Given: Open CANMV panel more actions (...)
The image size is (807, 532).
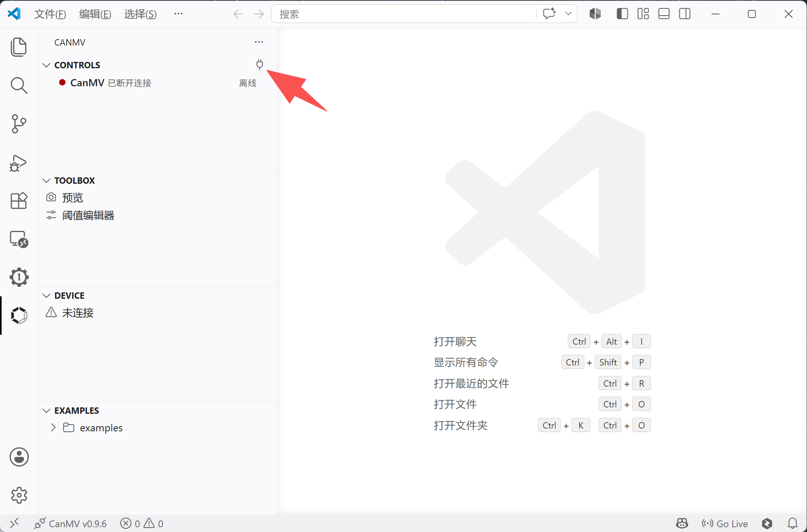Looking at the screenshot, I should pos(259,42).
